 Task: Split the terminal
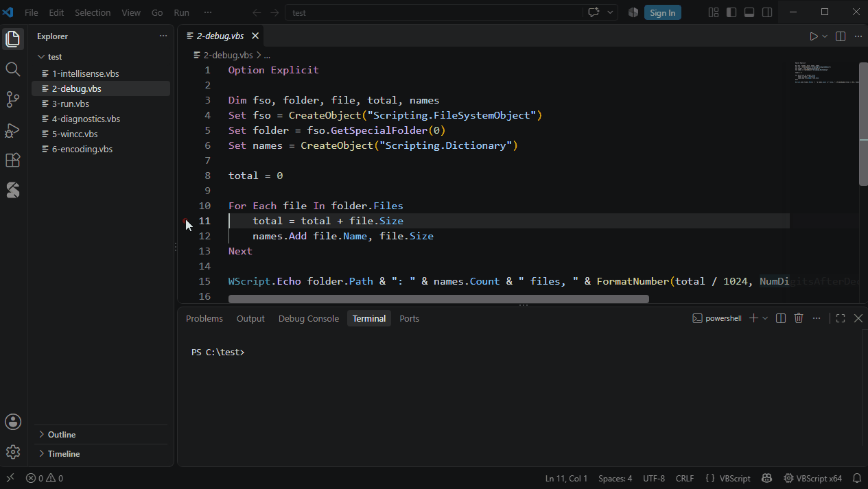[x=781, y=318]
